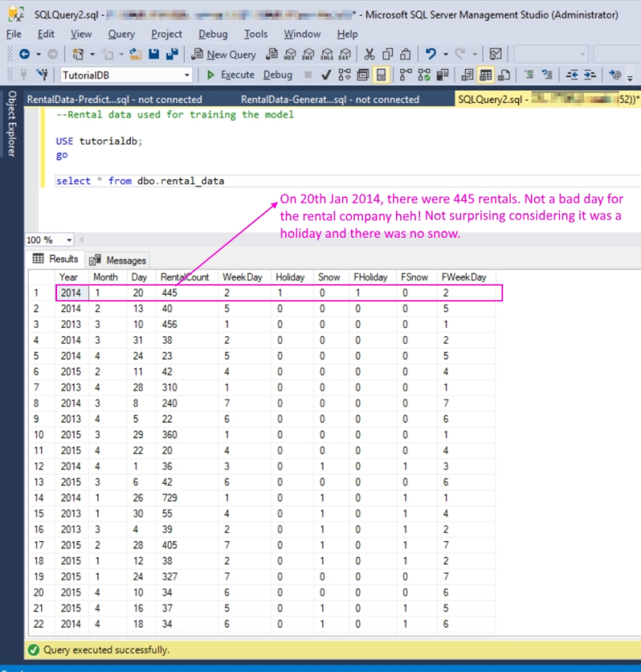Image resolution: width=641 pixels, height=672 pixels.
Task: Click the Cut scissors icon
Action: 369,54
